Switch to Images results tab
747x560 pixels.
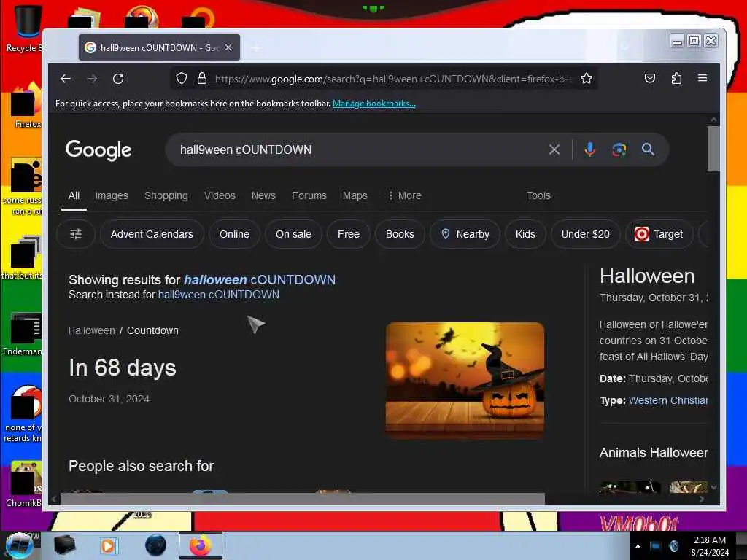(x=112, y=195)
